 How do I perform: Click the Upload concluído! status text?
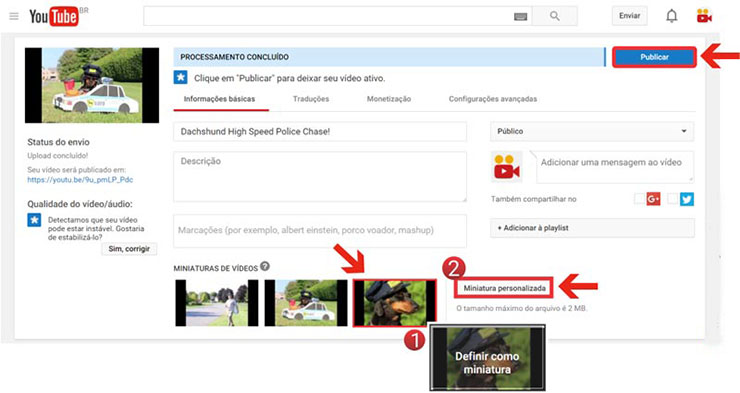(x=58, y=156)
